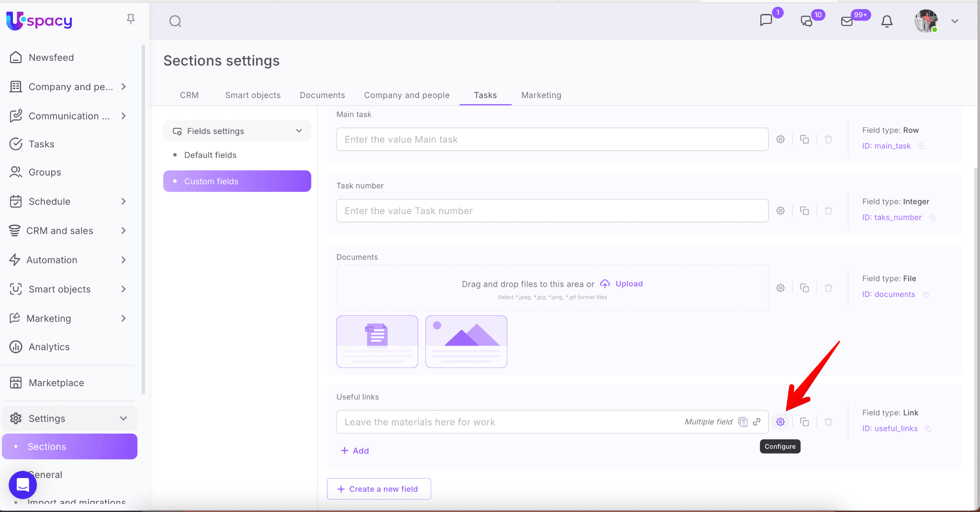Open the chat widget bubble button
The height and width of the screenshot is (512, 980).
point(22,485)
